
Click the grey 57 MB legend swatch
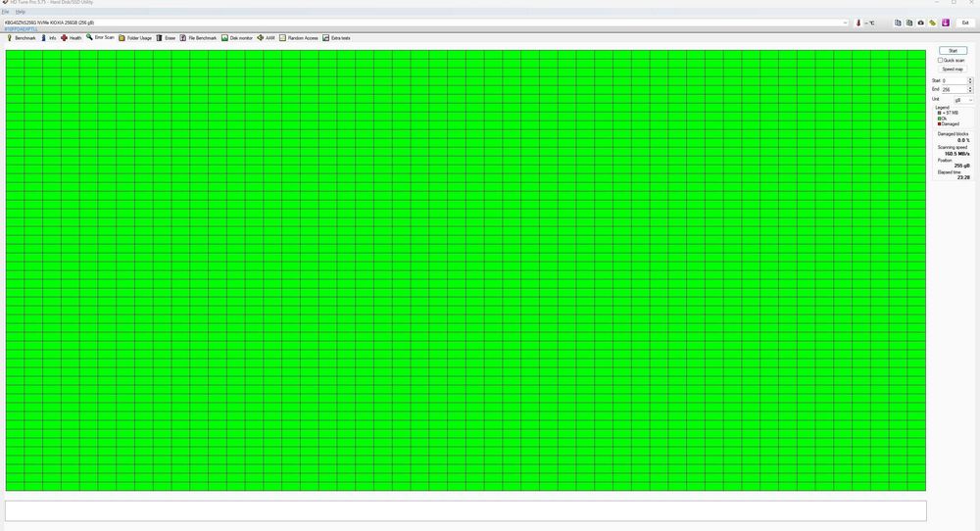[x=939, y=113]
